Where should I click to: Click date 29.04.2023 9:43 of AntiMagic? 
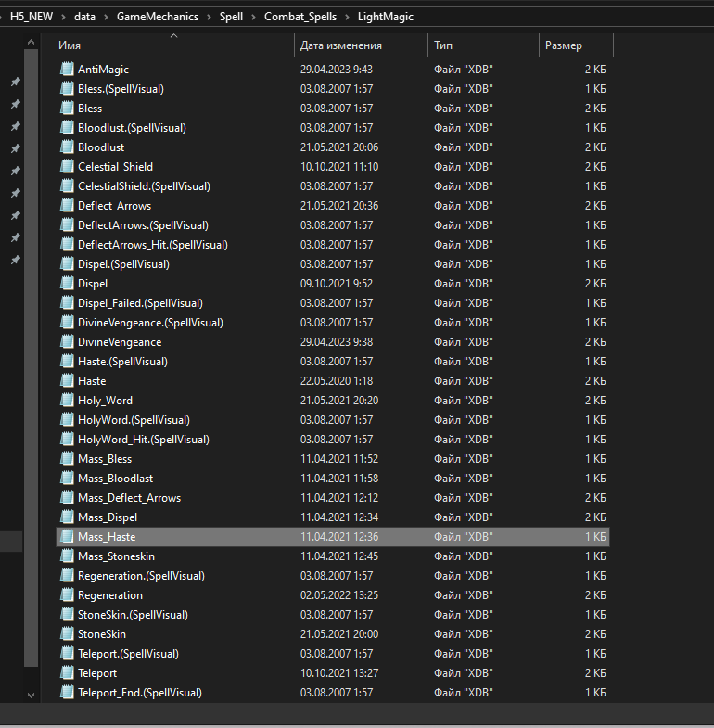pyautogui.click(x=336, y=70)
